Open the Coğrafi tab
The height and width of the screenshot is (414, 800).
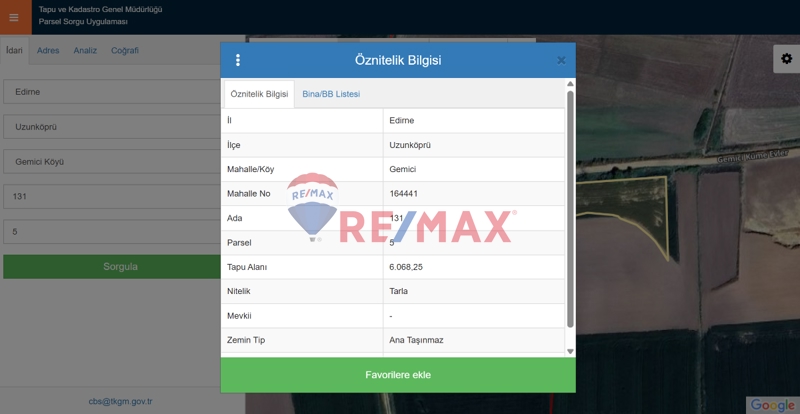click(x=125, y=50)
